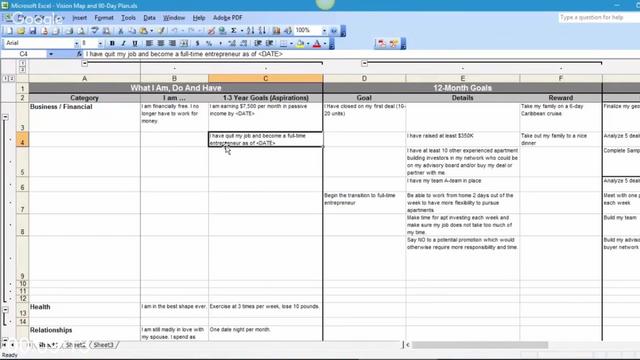This screenshot has height=360, width=640.
Task: Select the Format Painter brush
Action: (161, 31)
